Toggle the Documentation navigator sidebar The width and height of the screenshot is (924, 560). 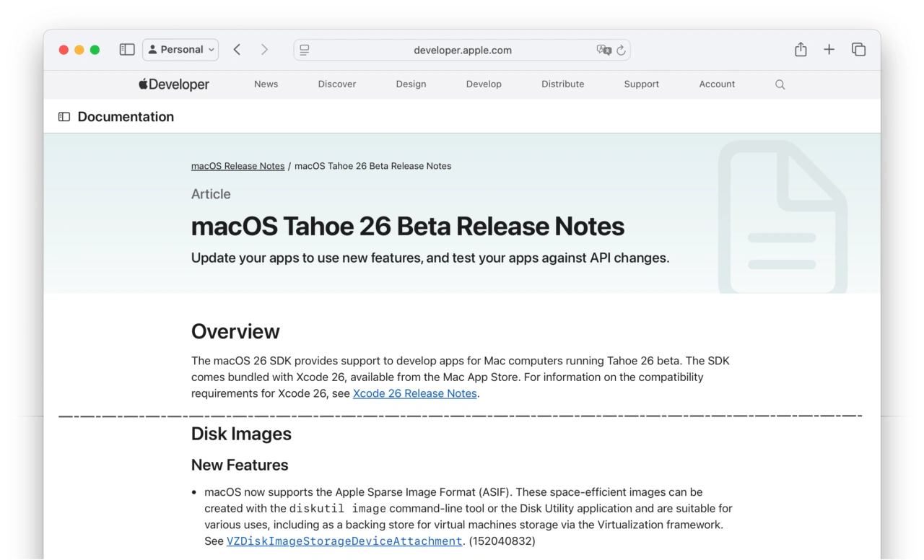(x=64, y=117)
